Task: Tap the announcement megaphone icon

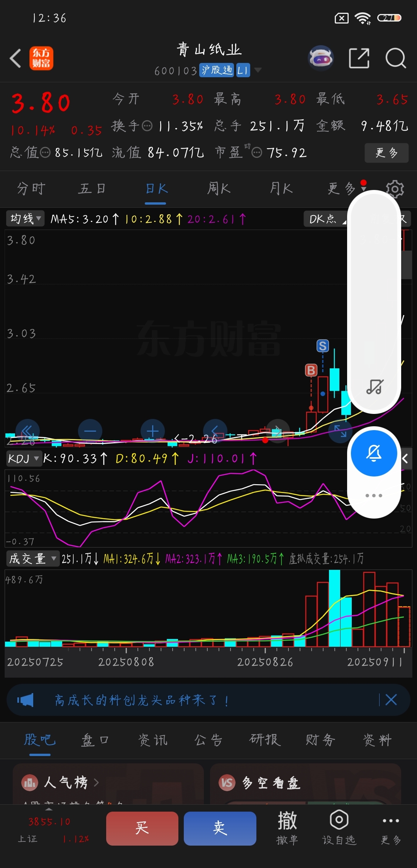Action: point(25,700)
